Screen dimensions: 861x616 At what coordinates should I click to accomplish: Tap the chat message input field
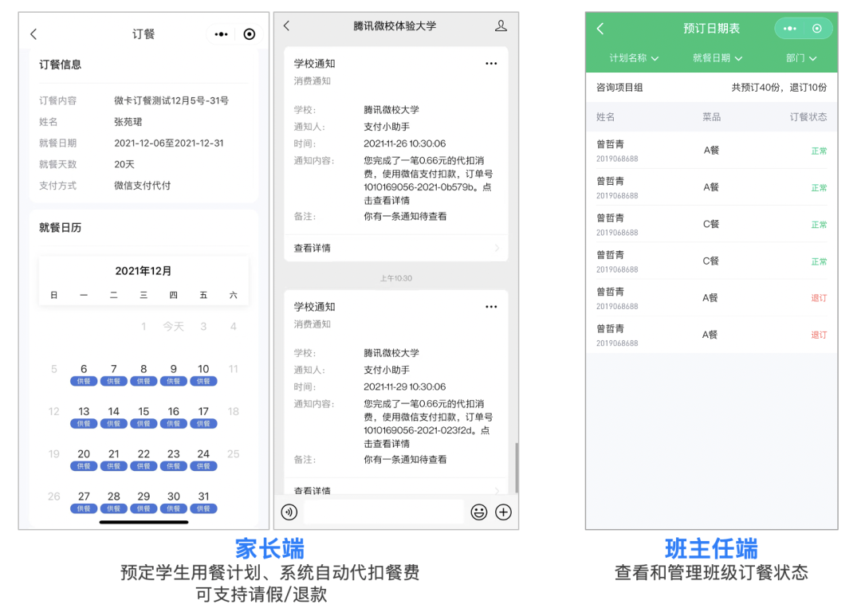click(x=383, y=512)
